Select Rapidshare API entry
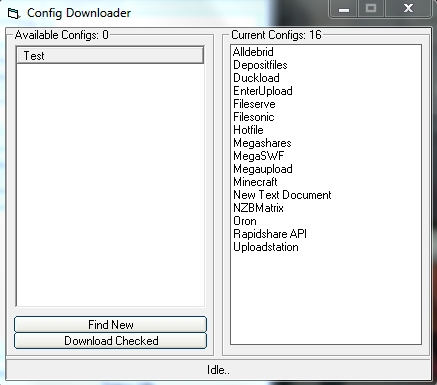The image size is (437, 385). click(270, 234)
